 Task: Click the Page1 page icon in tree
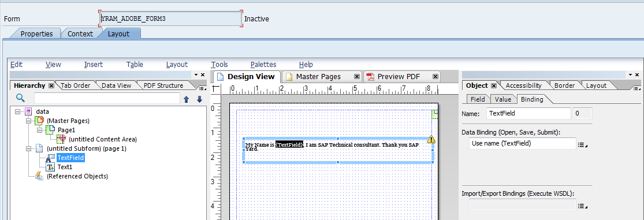[x=50, y=130]
